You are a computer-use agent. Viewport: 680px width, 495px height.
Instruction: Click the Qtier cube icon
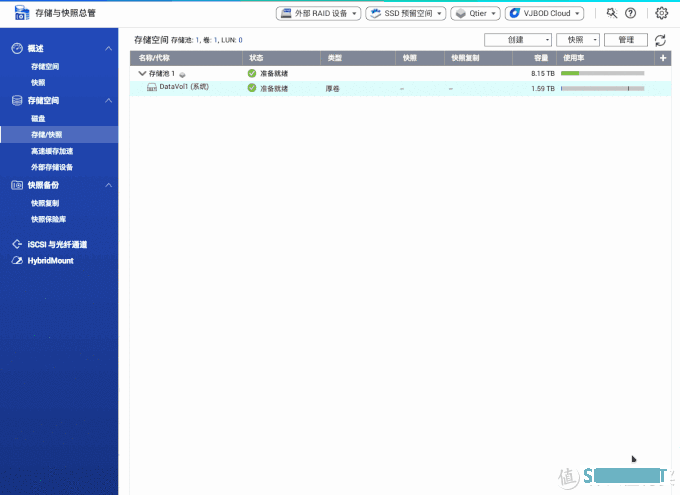[x=461, y=13]
